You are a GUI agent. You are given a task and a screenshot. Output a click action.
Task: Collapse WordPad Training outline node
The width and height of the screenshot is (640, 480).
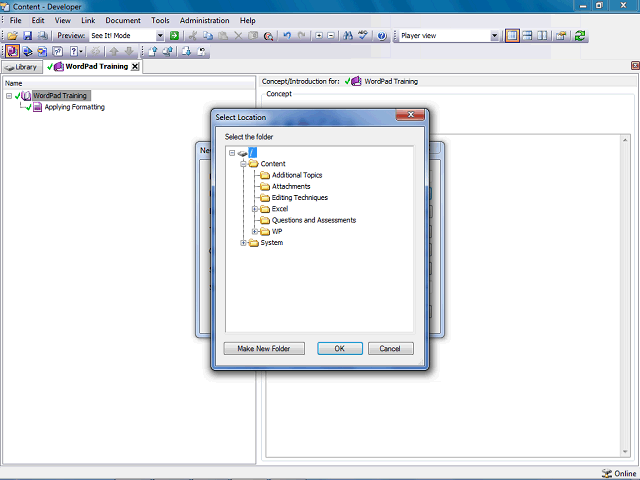pos(9,96)
